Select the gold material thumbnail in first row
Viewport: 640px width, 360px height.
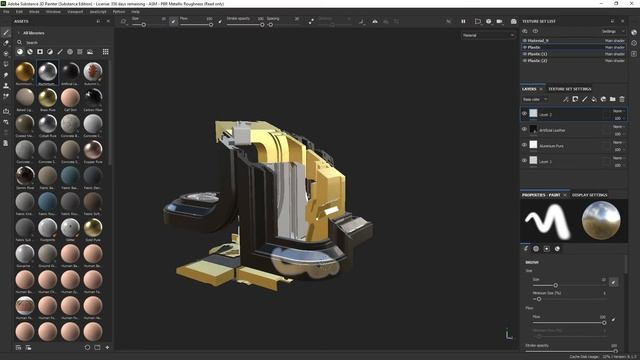coord(25,71)
